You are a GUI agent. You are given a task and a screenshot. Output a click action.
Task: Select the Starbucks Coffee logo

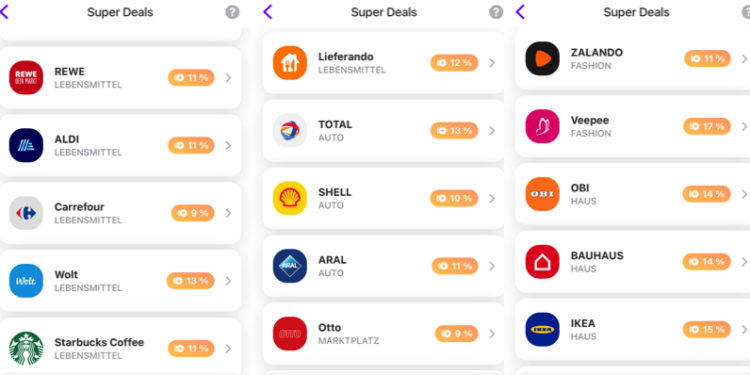tap(26, 349)
